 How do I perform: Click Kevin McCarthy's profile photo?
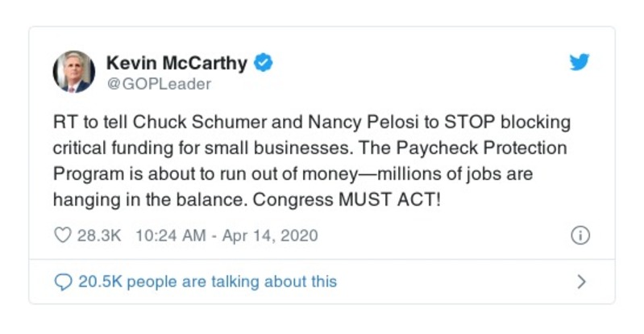click(x=74, y=72)
